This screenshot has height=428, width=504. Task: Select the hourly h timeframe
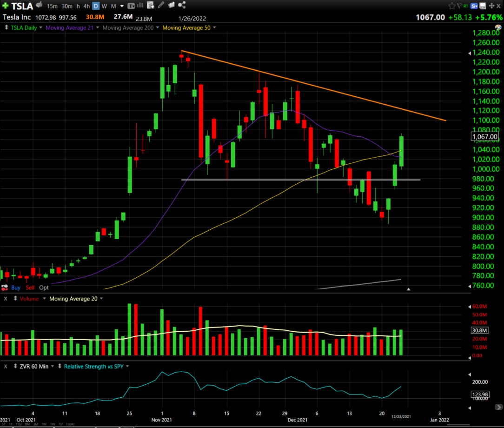(x=78, y=6)
